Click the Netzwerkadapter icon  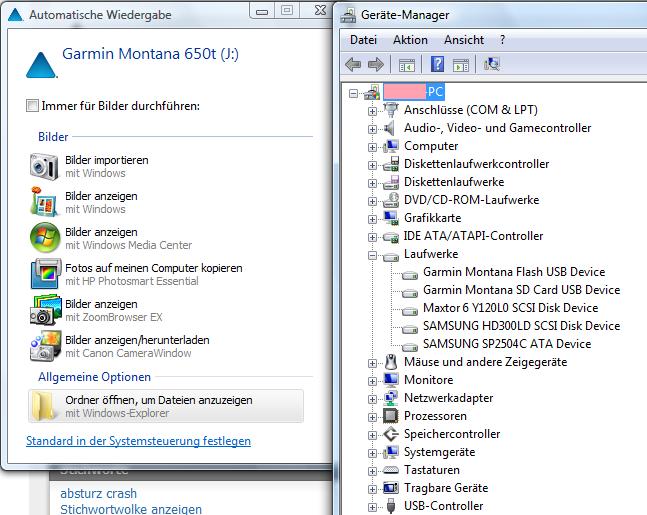point(391,398)
